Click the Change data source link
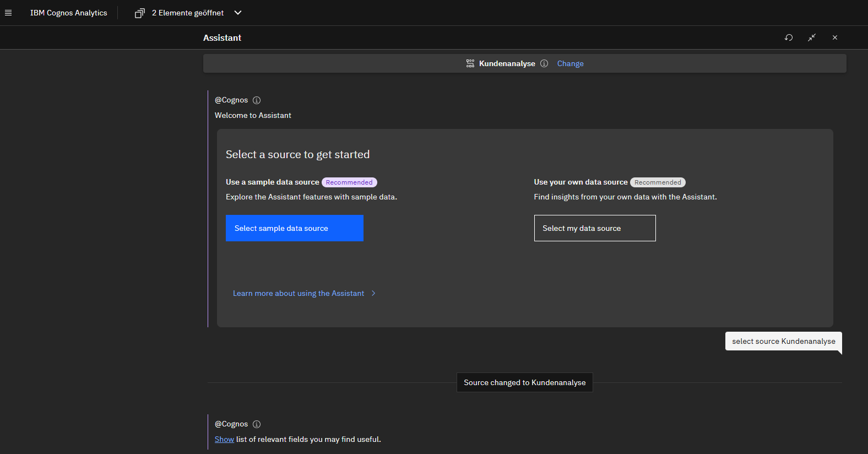This screenshot has width=868, height=454. click(570, 63)
